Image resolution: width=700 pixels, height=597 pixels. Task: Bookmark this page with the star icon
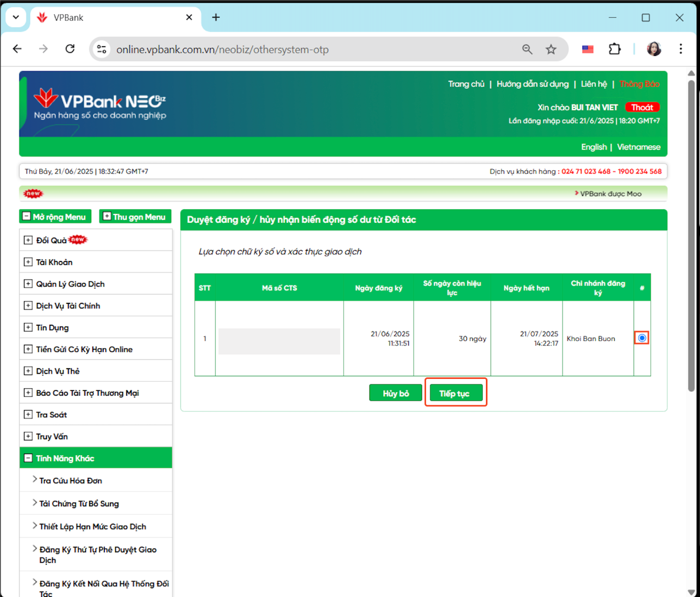coord(551,49)
